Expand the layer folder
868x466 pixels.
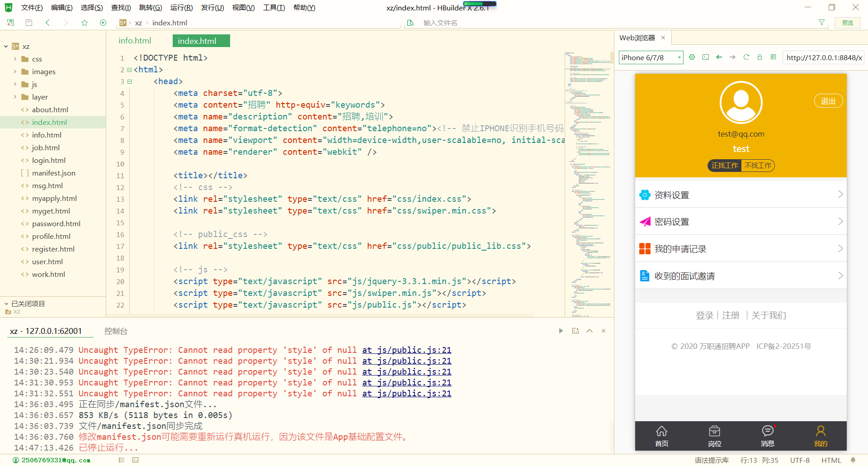pyautogui.click(x=15, y=97)
